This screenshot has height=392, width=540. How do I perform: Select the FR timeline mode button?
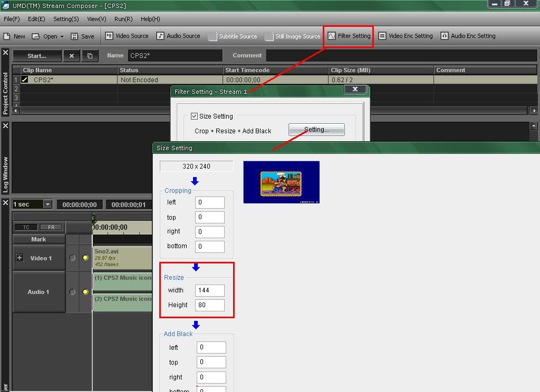coord(51,227)
